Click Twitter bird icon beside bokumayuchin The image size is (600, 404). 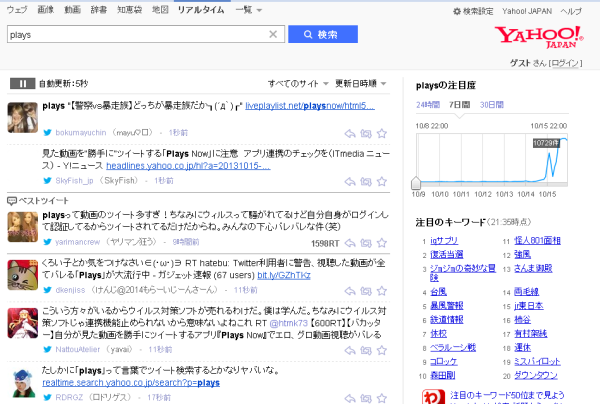47,132
